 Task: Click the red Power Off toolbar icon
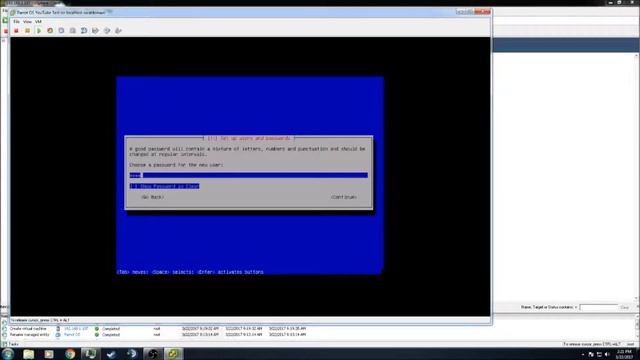point(16,31)
